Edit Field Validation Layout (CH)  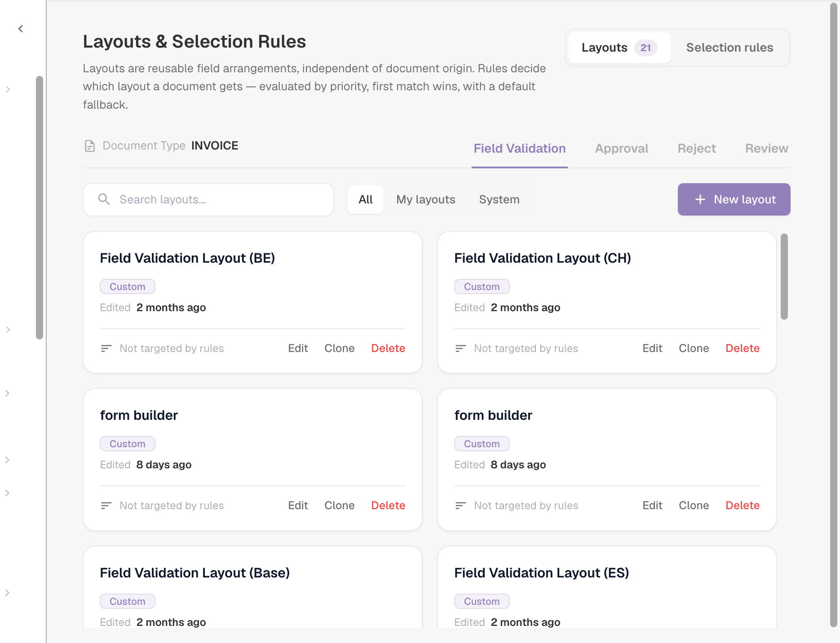[652, 348]
